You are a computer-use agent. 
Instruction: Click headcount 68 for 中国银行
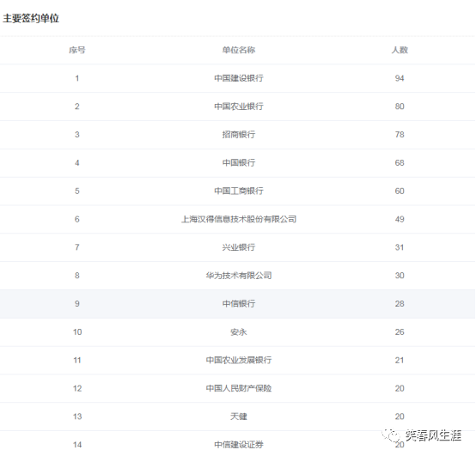click(x=400, y=163)
